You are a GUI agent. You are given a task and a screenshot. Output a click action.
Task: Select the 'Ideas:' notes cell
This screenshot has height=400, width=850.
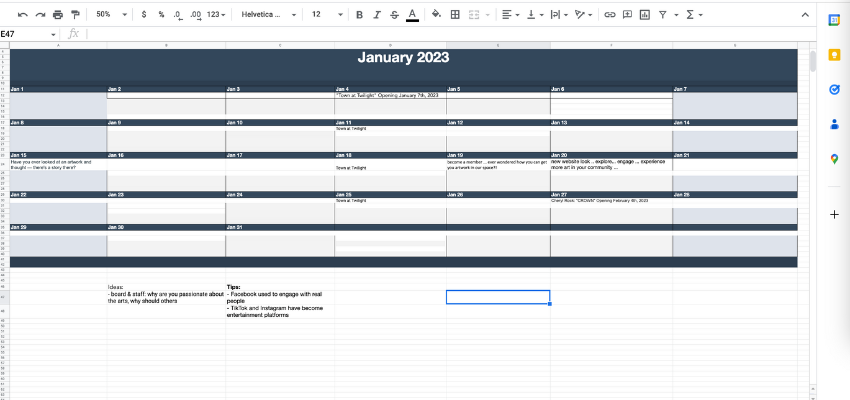166,287
